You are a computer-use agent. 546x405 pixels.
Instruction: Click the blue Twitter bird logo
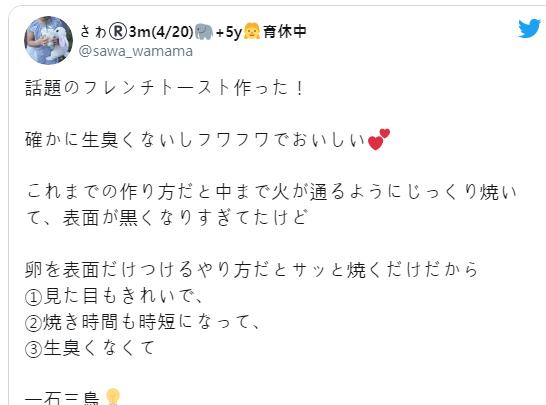(529, 28)
